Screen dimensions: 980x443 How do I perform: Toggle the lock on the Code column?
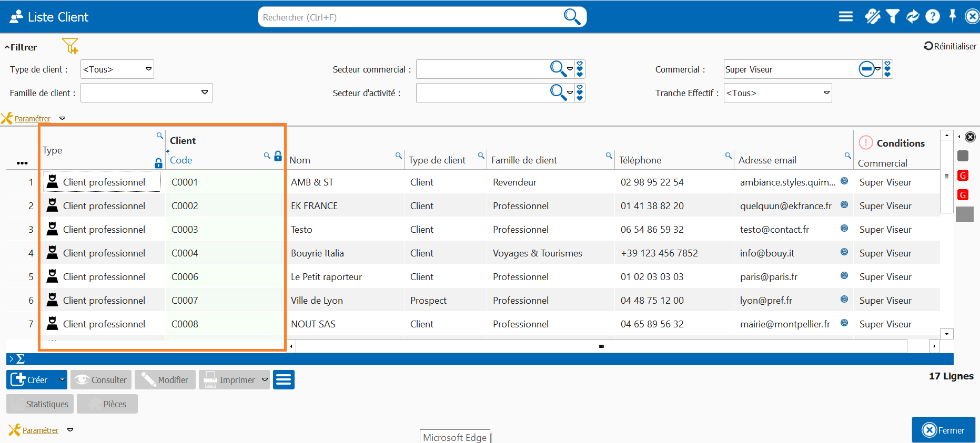(278, 156)
